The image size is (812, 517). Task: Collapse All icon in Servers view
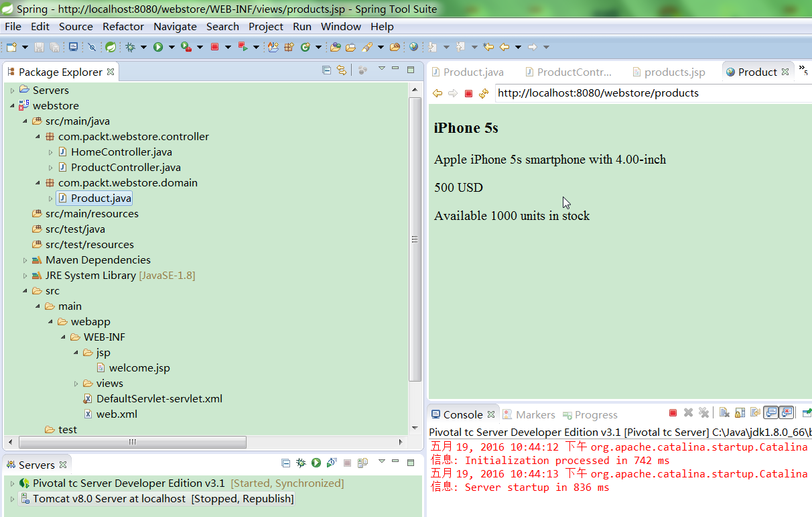point(286,463)
